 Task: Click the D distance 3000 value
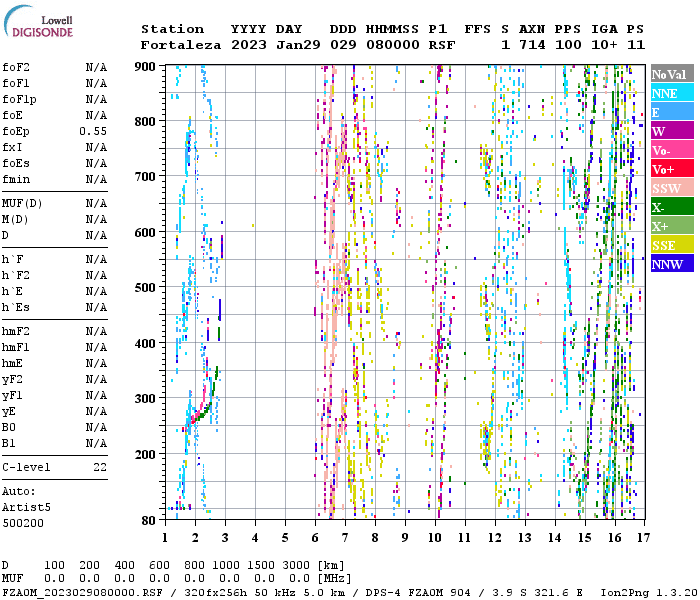point(296,565)
